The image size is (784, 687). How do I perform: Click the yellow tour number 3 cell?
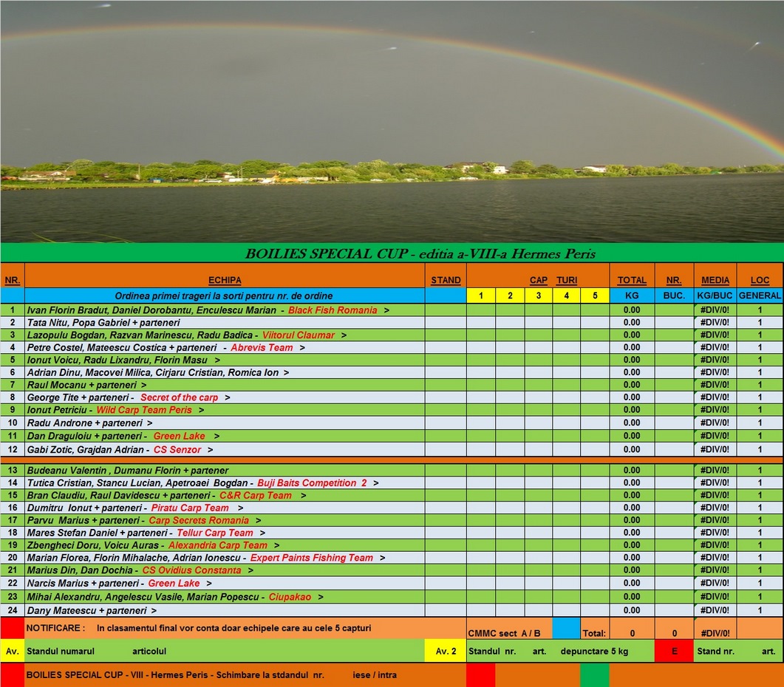coord(538,296)
